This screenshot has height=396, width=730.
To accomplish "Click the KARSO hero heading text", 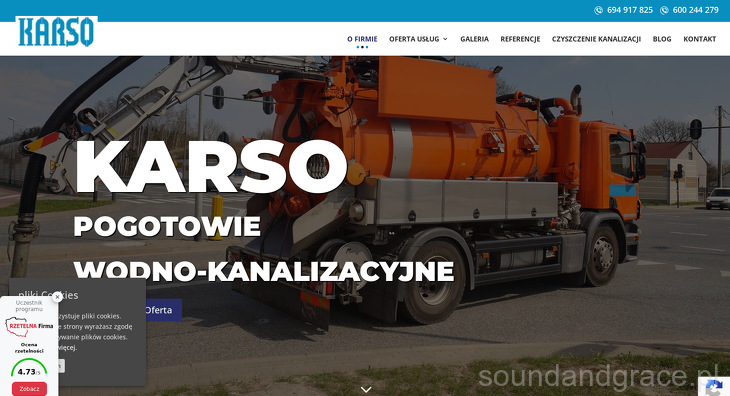I will 210,167.
